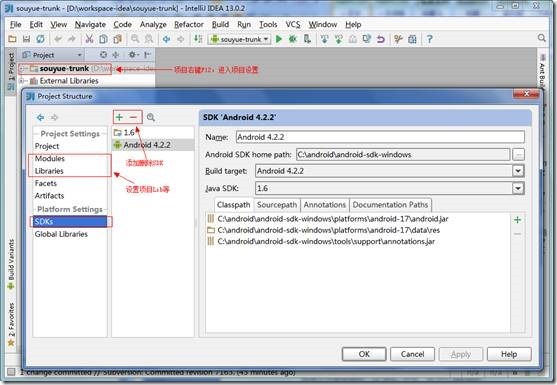The height and width of the screenshot is (385, 557).
Task: Click the OK button
Action: pos(364,354)
